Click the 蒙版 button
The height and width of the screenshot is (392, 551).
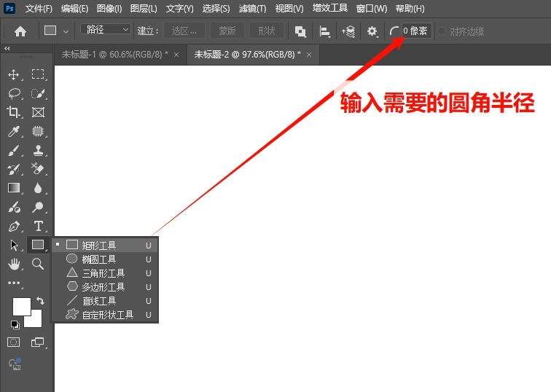click(x=227, y=31)
